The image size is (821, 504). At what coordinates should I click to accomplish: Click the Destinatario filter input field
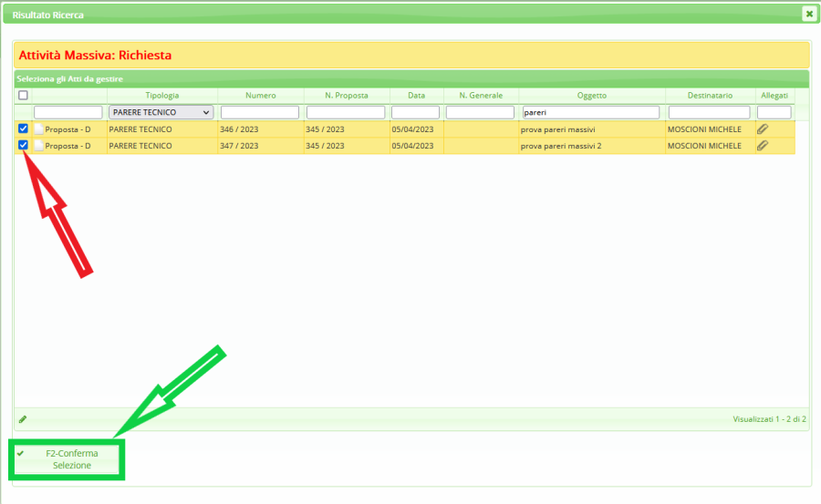710,112
